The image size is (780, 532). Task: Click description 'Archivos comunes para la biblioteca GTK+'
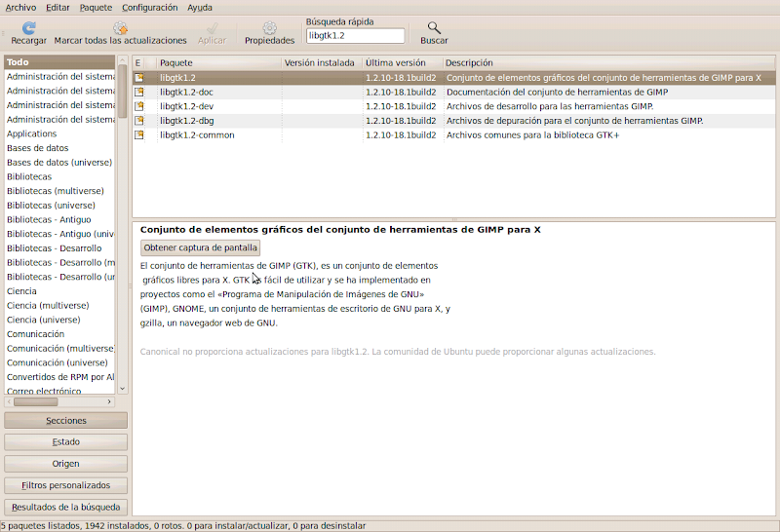click(532, 135)
